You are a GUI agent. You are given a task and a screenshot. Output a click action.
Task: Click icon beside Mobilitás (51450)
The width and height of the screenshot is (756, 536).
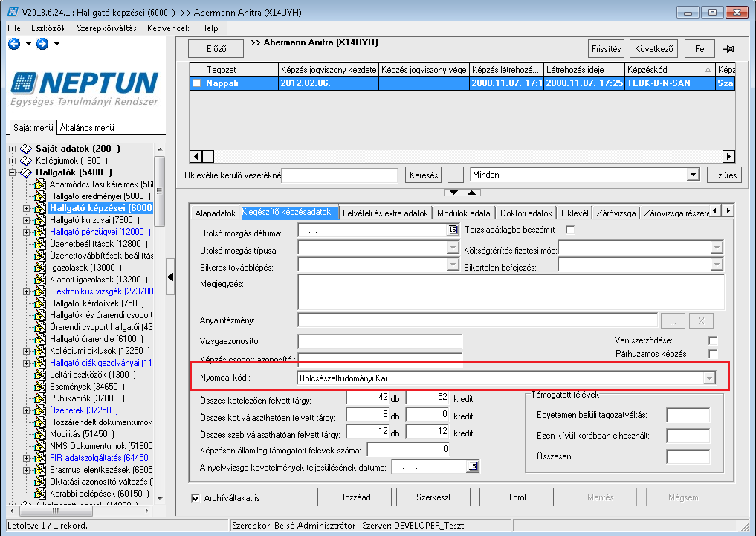tap(40, 434)
